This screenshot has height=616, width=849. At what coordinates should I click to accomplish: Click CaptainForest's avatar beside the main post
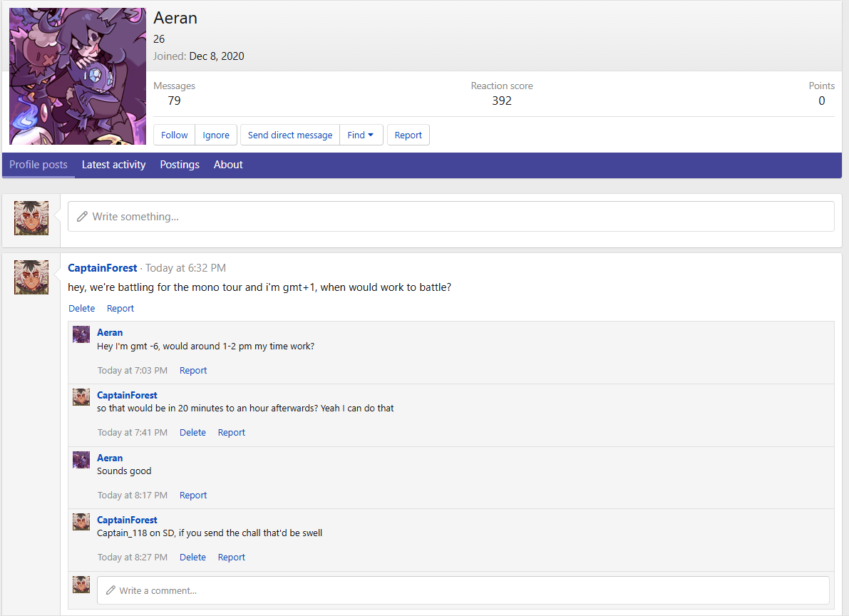tap(31, 277)
